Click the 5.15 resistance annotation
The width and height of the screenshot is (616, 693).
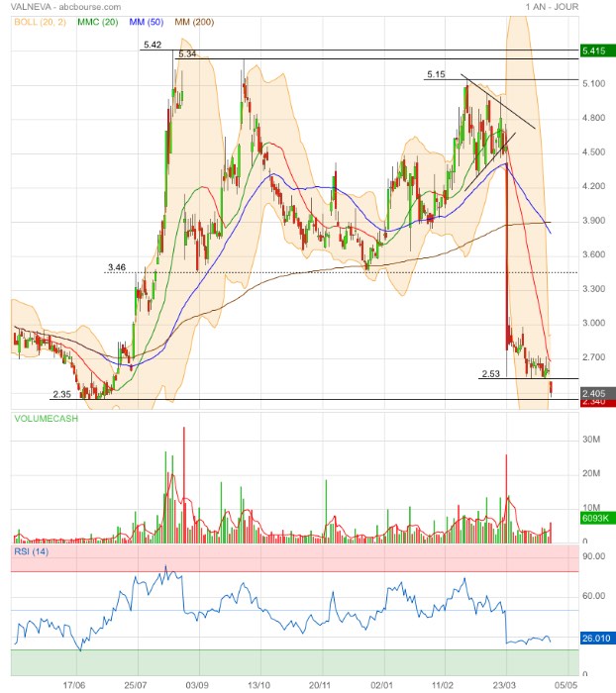[x=436, y=74]
